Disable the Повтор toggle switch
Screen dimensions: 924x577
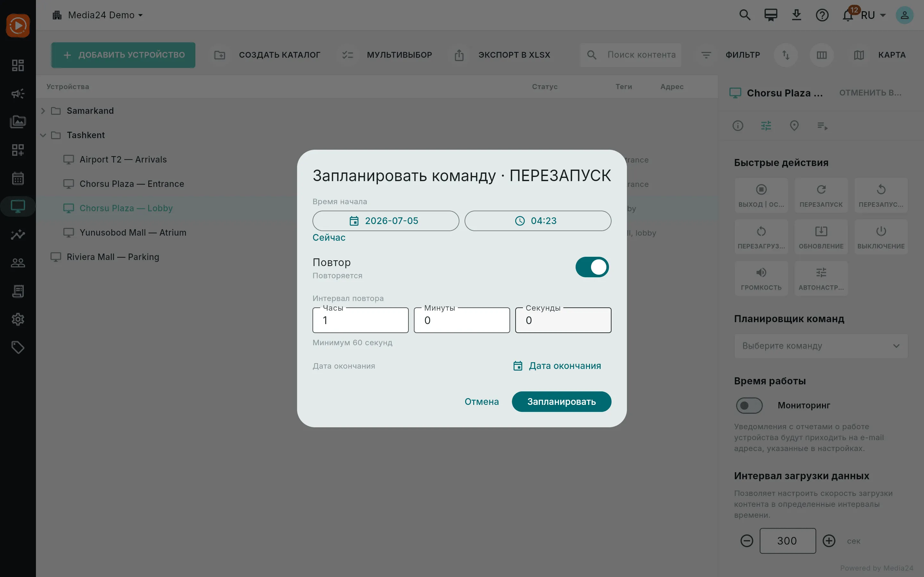click(592, 267)
